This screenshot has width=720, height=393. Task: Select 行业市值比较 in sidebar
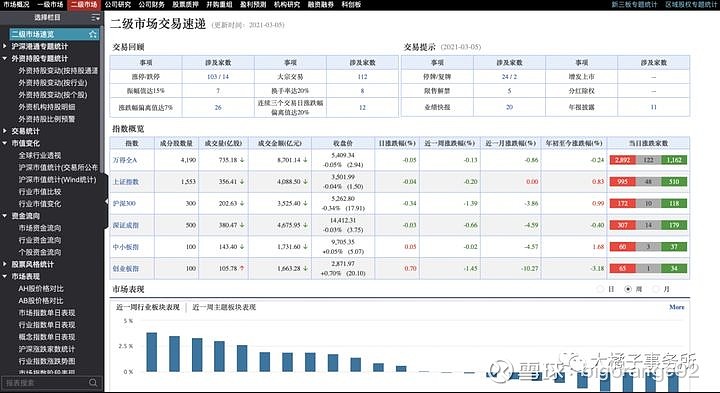[x=39, y=191]
